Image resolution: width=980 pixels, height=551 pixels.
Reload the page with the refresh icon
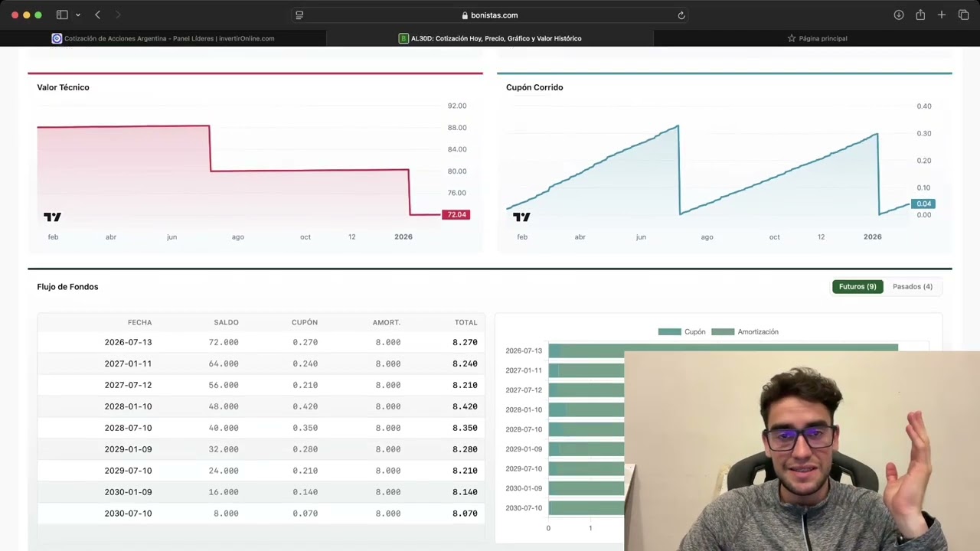point(681,15)
